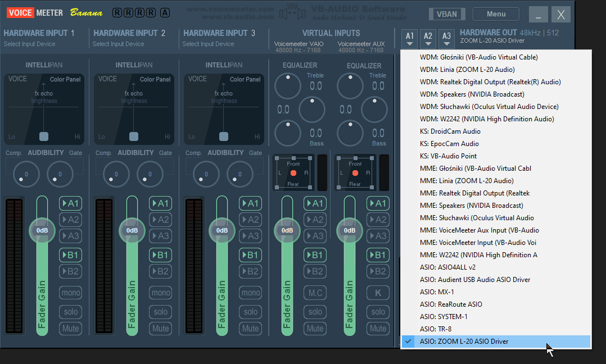Screen dimensions: 606x364
Task: Click red dot in VAIO Front/Rear panner
Action: coord(293,173)
